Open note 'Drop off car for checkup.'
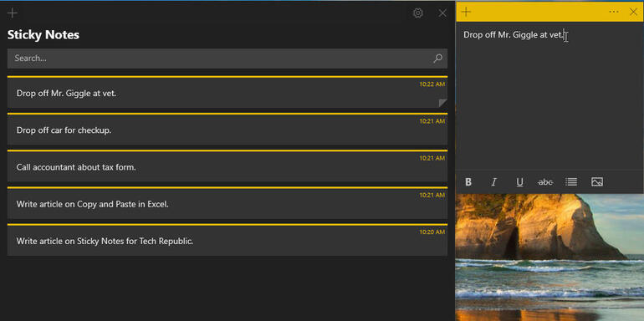The image size is (644, 321). 227,130
